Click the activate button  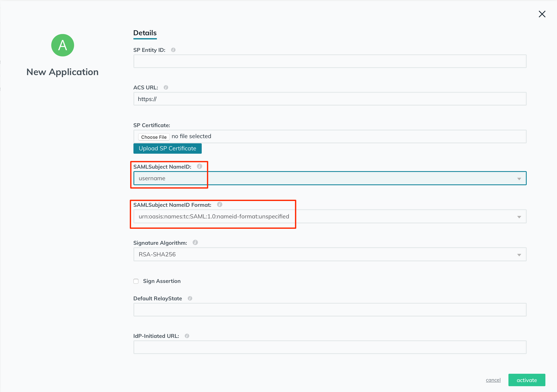(x=527, y=380)
